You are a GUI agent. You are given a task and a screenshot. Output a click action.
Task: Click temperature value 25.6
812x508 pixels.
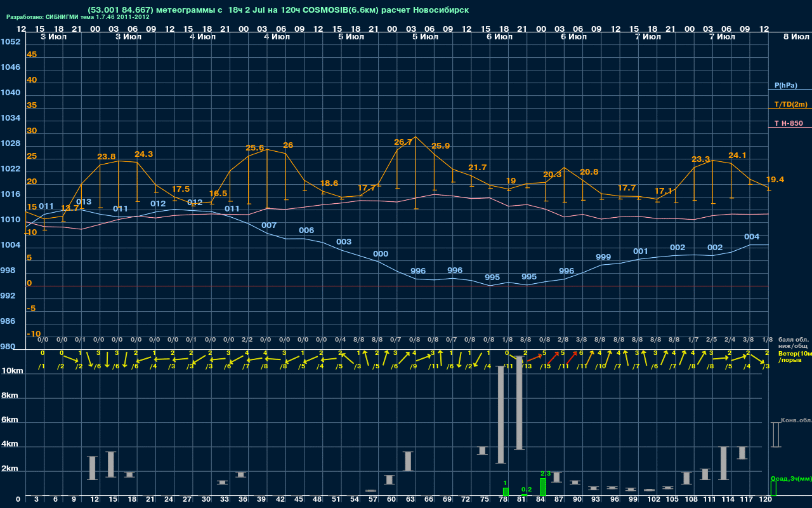pyautogui.click(x=254, y=148)
